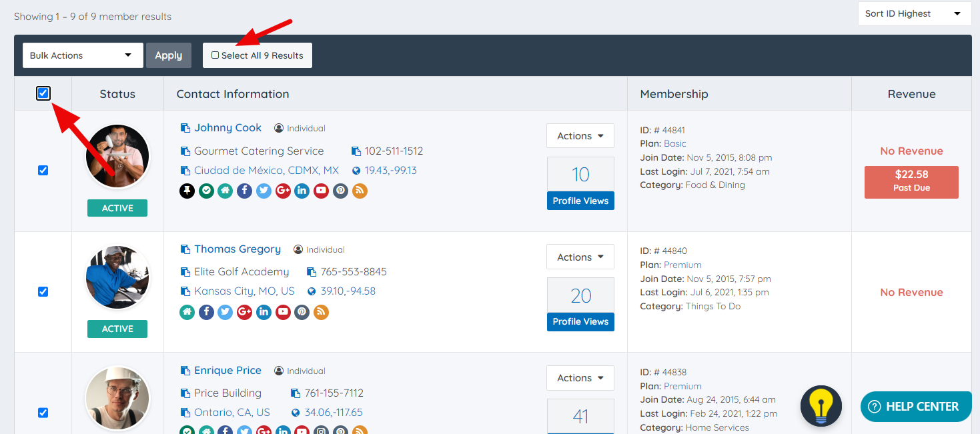Viewport: 980px width, 434px height.
Task: Click the Basic plan link
Action: click(675, 143)
